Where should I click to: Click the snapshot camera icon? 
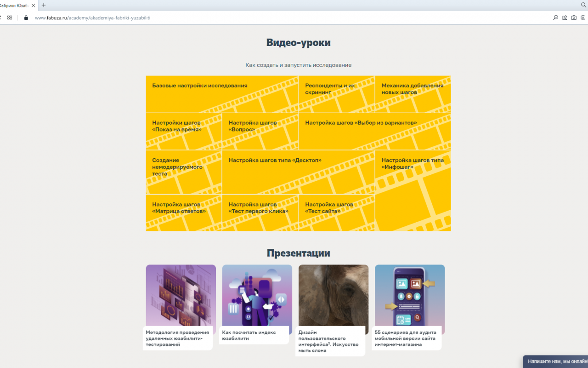(x=574, y=17)
